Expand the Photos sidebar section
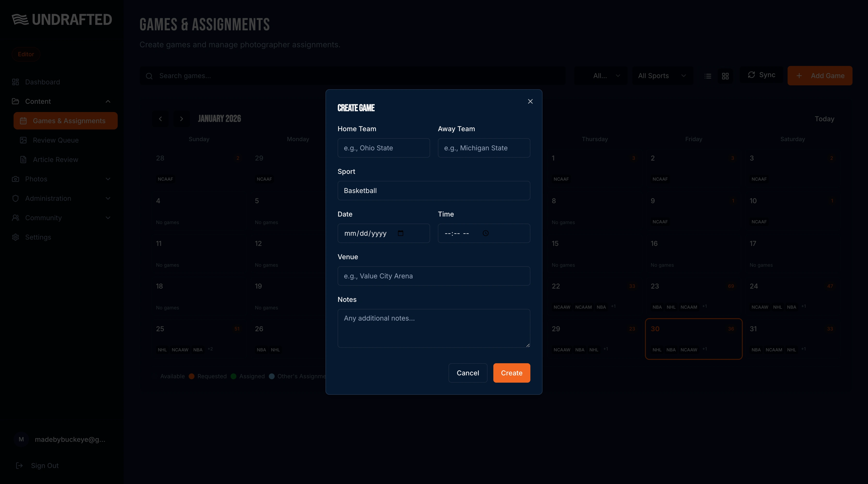This screenshot has width=868, height=484. [108, 179]
